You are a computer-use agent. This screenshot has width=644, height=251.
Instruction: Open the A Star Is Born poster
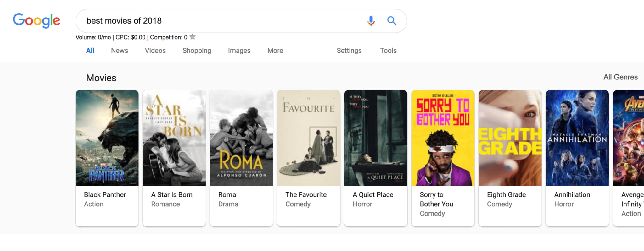pyautogui.click(x=174, y=138)
